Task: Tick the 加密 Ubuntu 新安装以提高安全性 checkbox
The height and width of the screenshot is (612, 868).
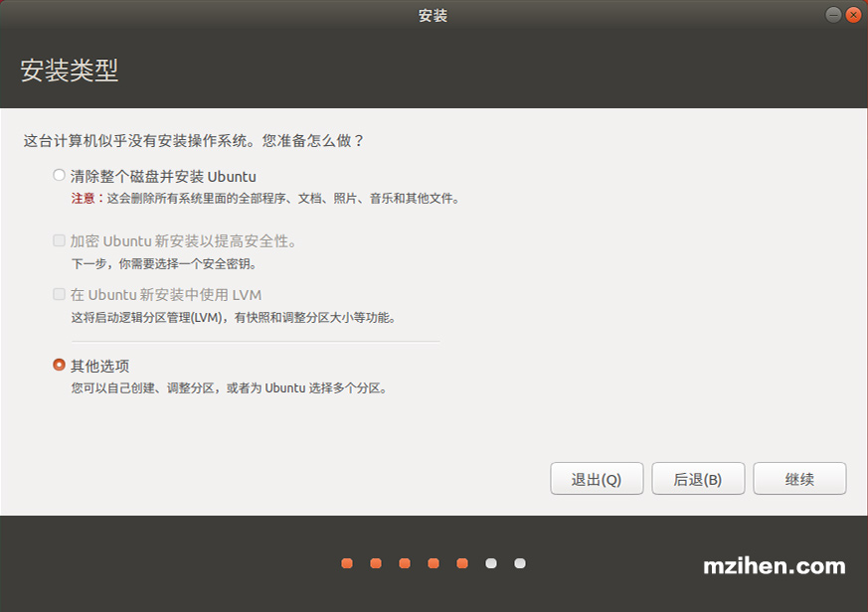Action: point(60,240)
